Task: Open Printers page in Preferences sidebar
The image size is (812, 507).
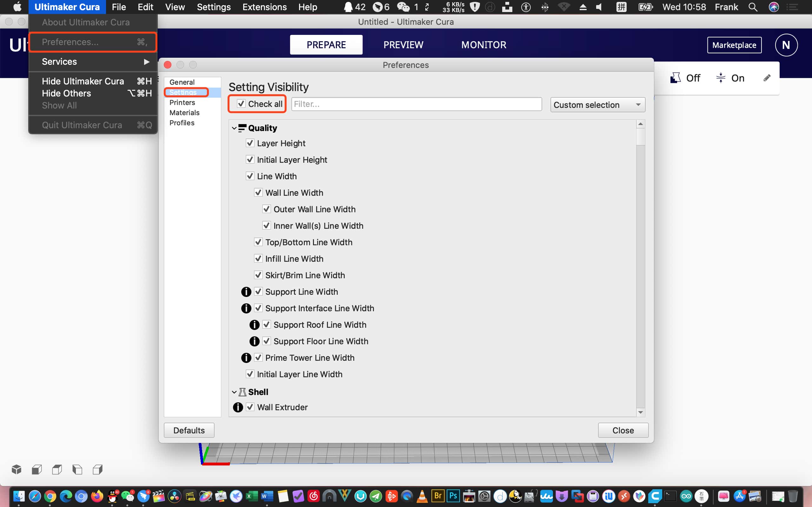Action: (192, 102)
